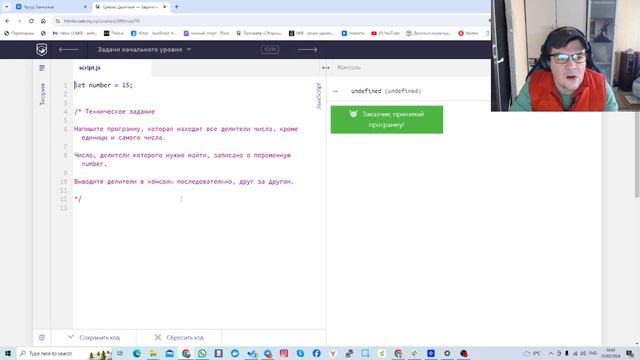This screenshot has width=640, height=360.
Task: Open Instagram from the taskbar
Action: [x=284, y=353]
